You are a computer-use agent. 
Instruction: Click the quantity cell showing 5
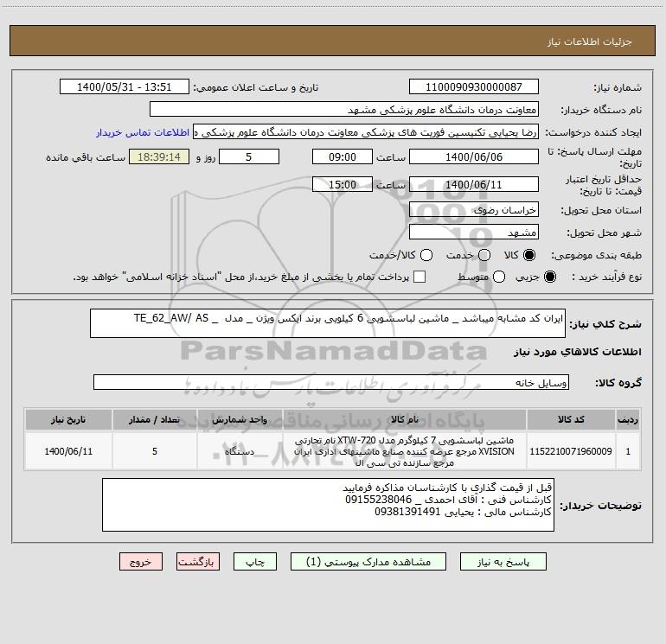coord(155,451)
